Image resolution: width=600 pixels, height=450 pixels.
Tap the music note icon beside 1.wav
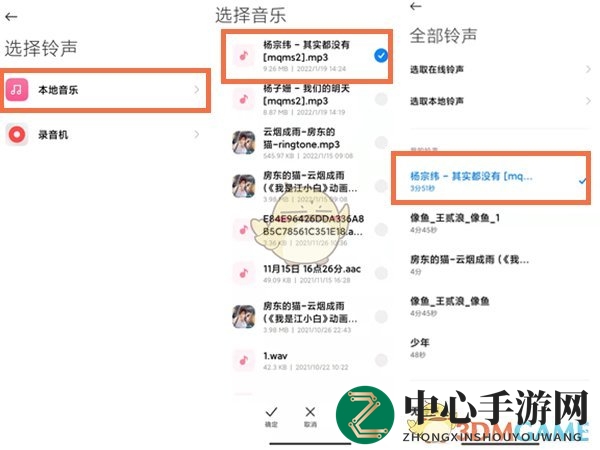point(244,360)
